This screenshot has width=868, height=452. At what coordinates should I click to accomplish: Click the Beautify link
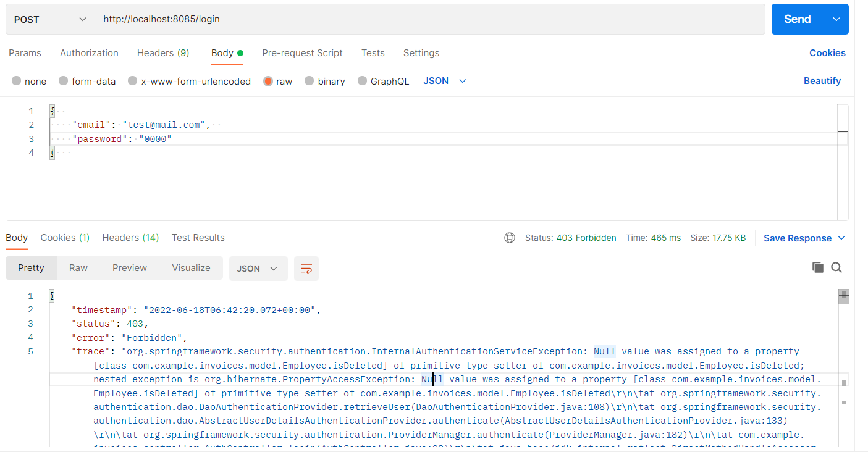coord(822,81)
